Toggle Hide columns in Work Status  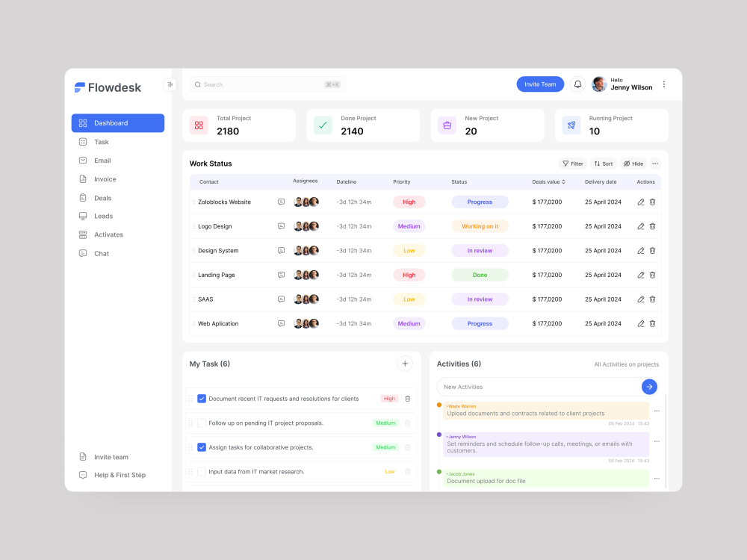[633, 164]
